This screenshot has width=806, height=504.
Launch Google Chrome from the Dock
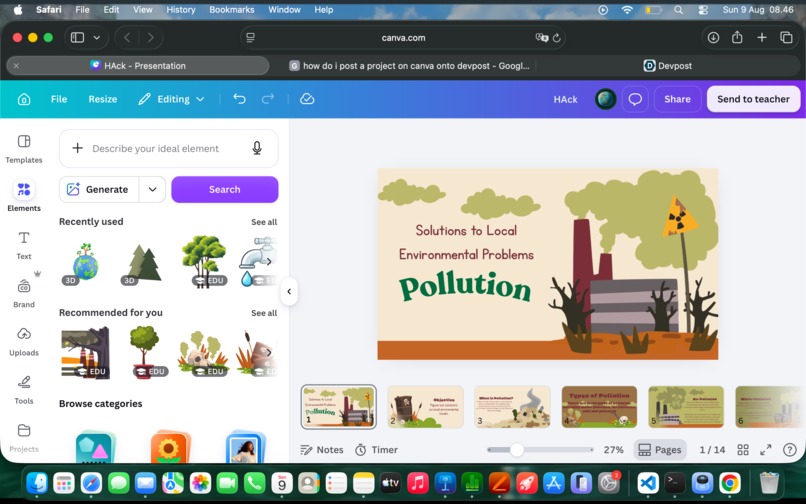click(x=729, y=483)
